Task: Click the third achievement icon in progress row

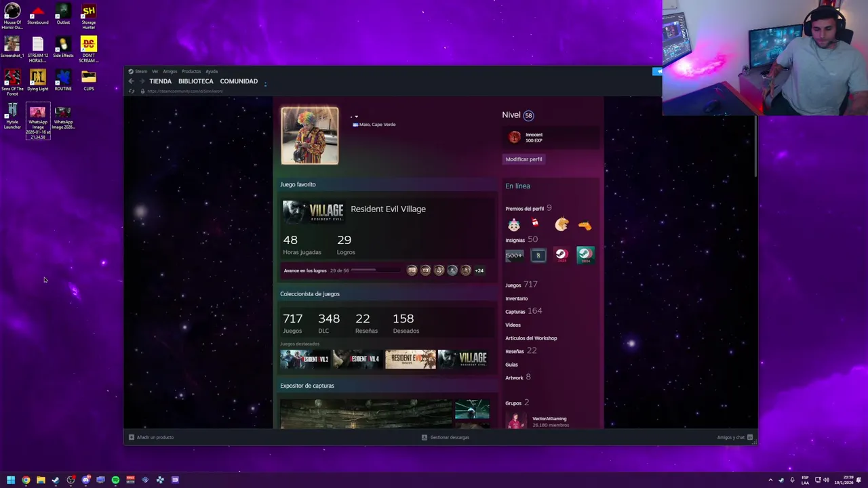Action: click(x=439, y=270)
